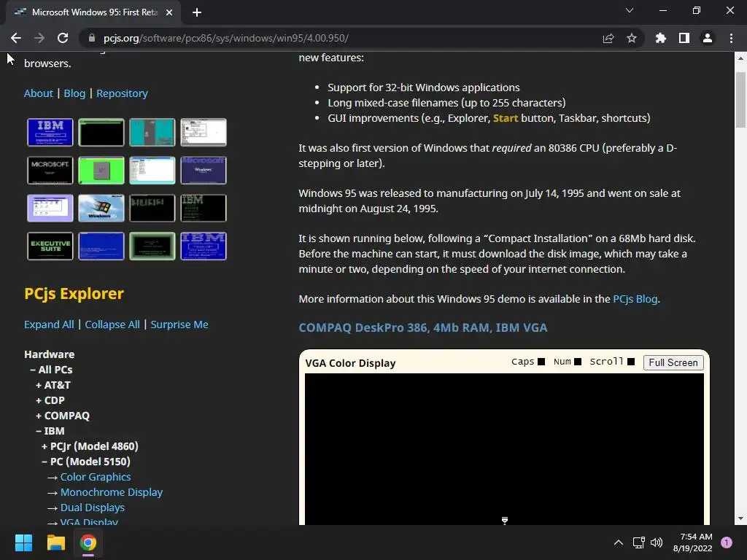Open a new browser tab

point(197,12)
